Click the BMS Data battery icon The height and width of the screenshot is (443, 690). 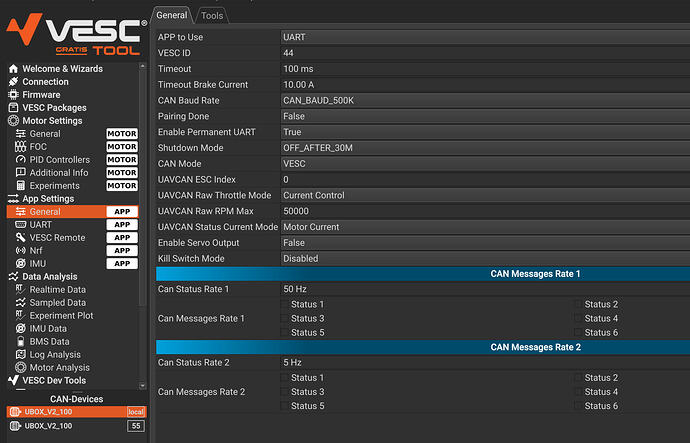coord(21,341)
